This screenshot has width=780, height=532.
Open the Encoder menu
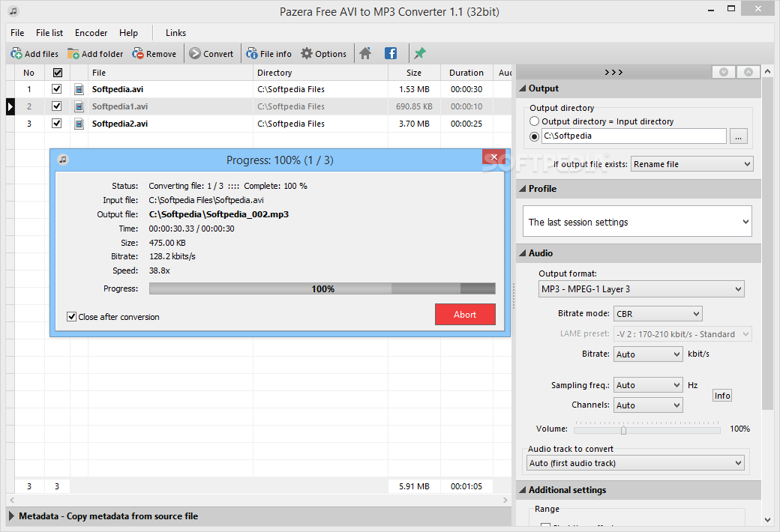[x=91, y=33]
